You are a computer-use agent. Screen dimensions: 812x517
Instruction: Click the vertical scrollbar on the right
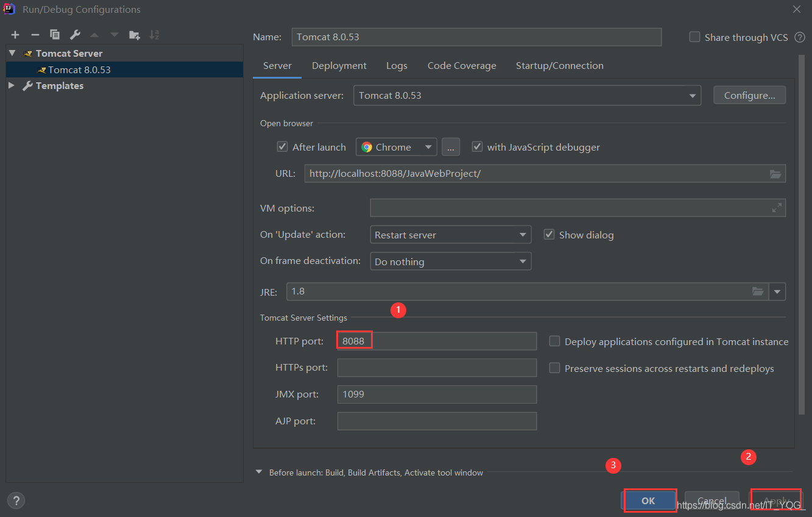pyautogui.click(x=802, y=235)
